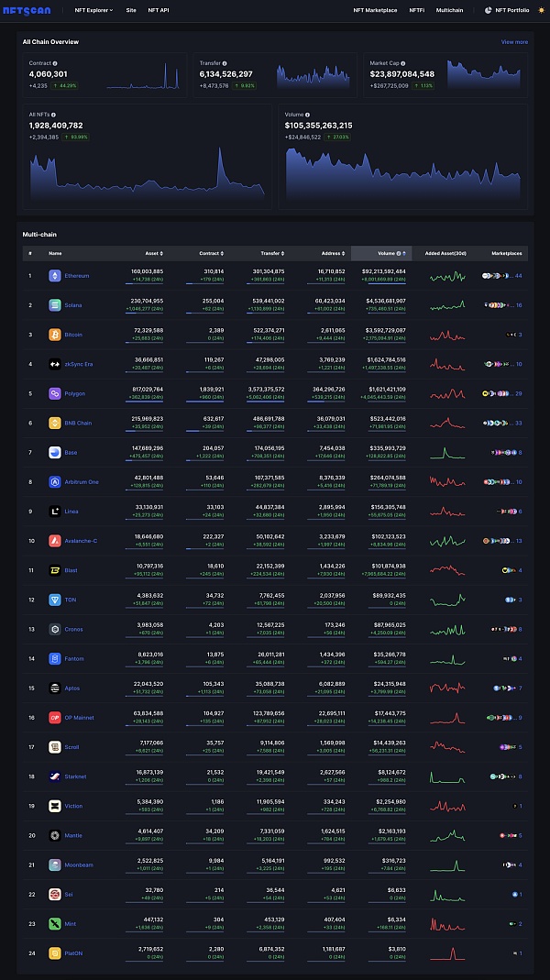Click the Fantom chain icon
The height and width of the screenshot is (980, 550).
point(55,659)
